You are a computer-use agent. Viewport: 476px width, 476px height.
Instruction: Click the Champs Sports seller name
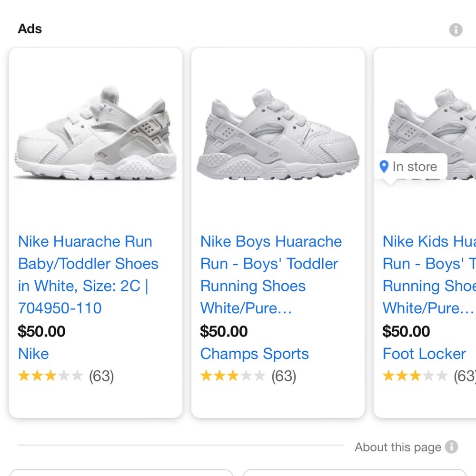[x=254, y=354]
